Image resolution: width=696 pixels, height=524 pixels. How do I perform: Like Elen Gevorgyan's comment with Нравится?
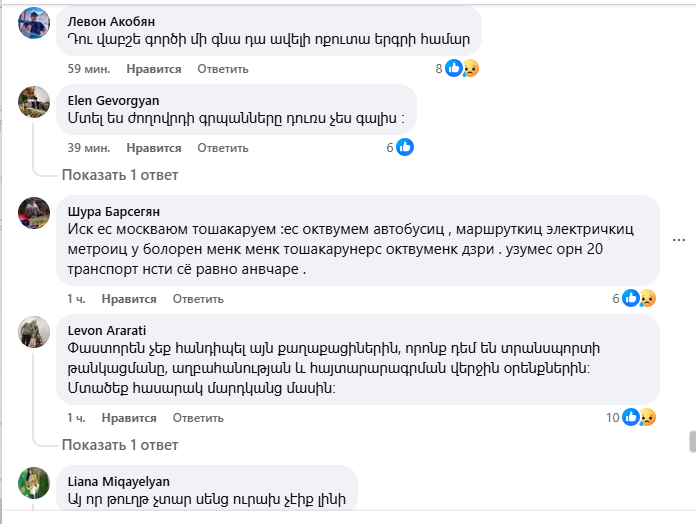[x=155, y=148]
